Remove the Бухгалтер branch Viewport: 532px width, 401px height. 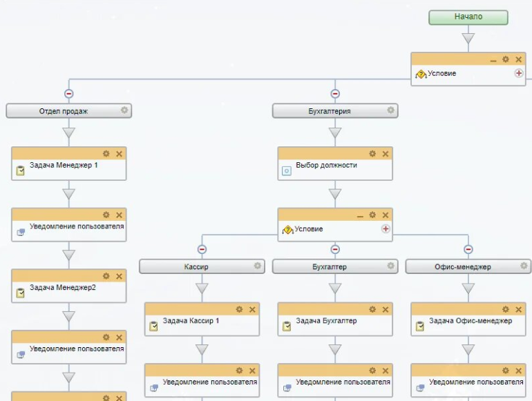click(335, 249)
